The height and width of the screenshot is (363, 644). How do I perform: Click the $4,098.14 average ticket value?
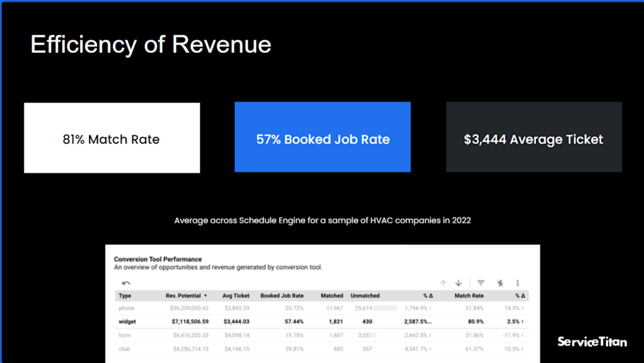click(237, 335)
